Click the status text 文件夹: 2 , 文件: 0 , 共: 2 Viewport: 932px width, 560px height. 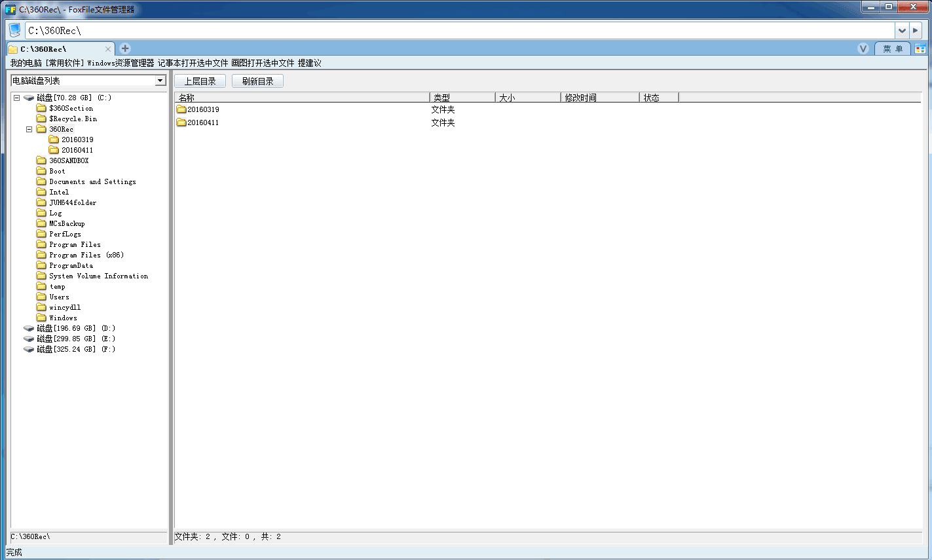pyautogui.click(x=228, y=536)
